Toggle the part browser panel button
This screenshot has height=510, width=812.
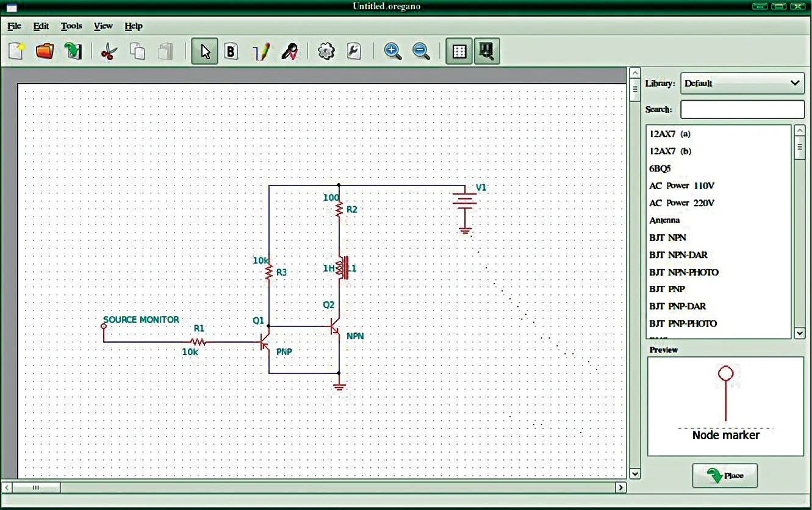coord(487,52)
